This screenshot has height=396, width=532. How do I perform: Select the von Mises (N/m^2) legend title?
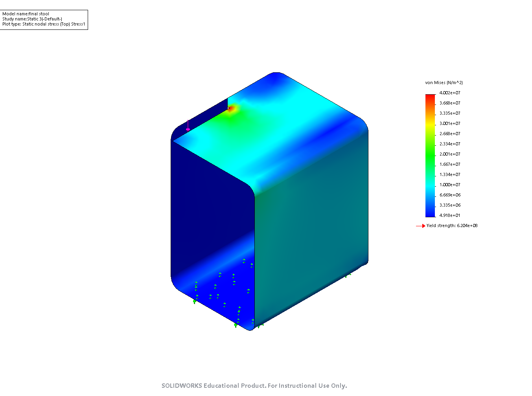click(x=444, y=82)
